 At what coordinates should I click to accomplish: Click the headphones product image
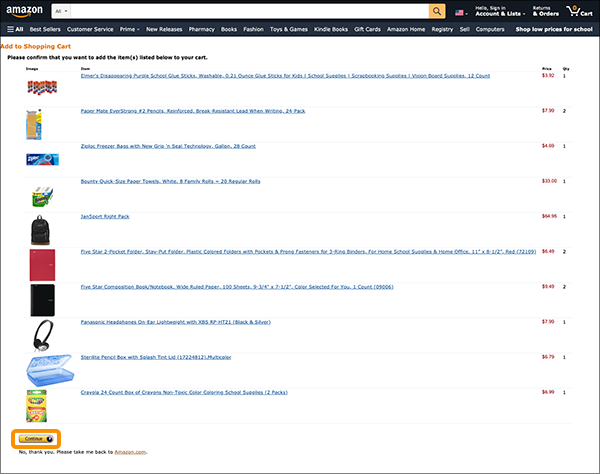pos(43,336)
